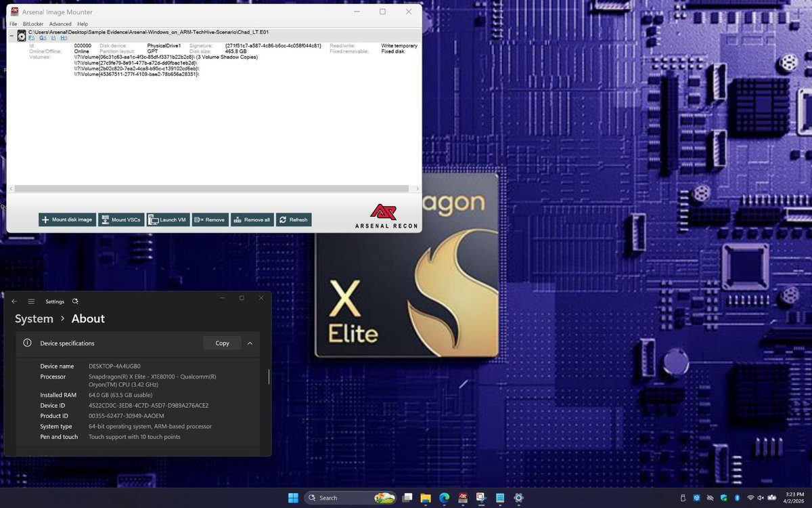Open the Windows Start menu

(x=293, y=498)
